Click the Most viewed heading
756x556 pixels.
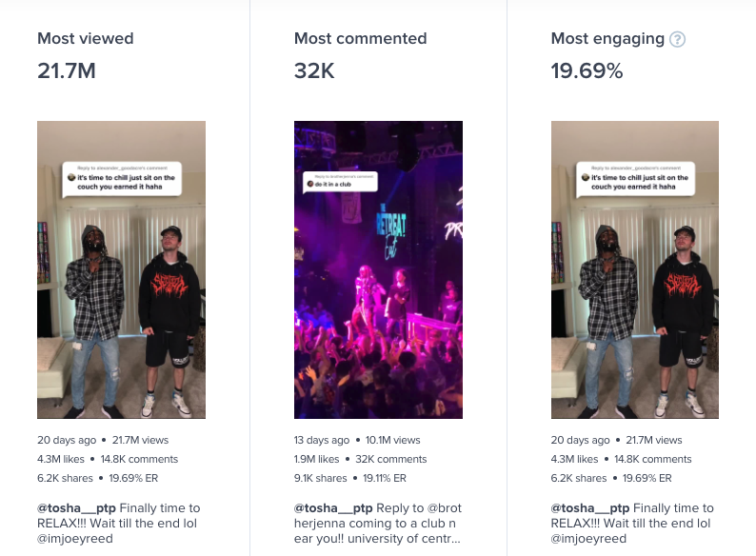point(86,39)
